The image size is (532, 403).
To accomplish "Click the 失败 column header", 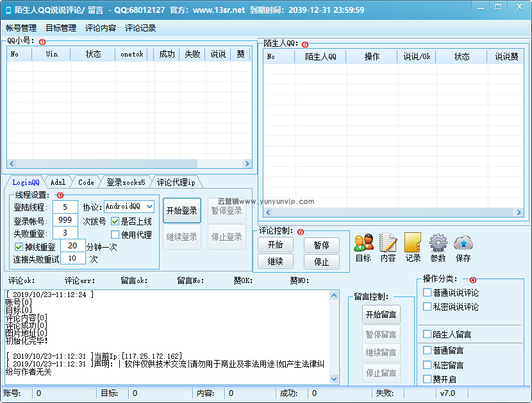I will pos(192,54).
